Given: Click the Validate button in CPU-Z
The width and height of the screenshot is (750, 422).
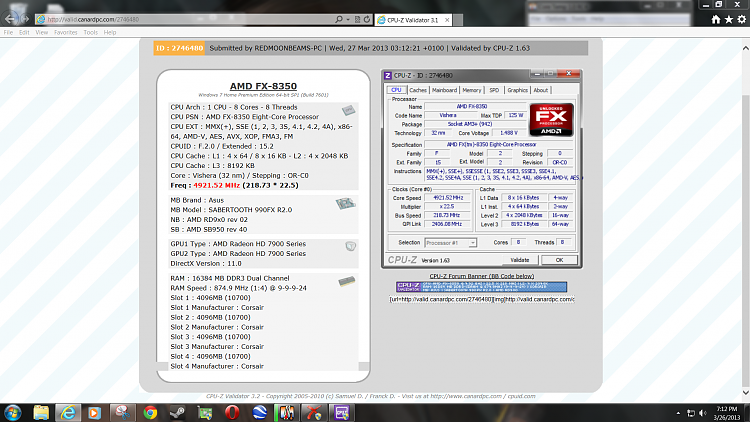Looking at the screenshot, I should (520, 260).
